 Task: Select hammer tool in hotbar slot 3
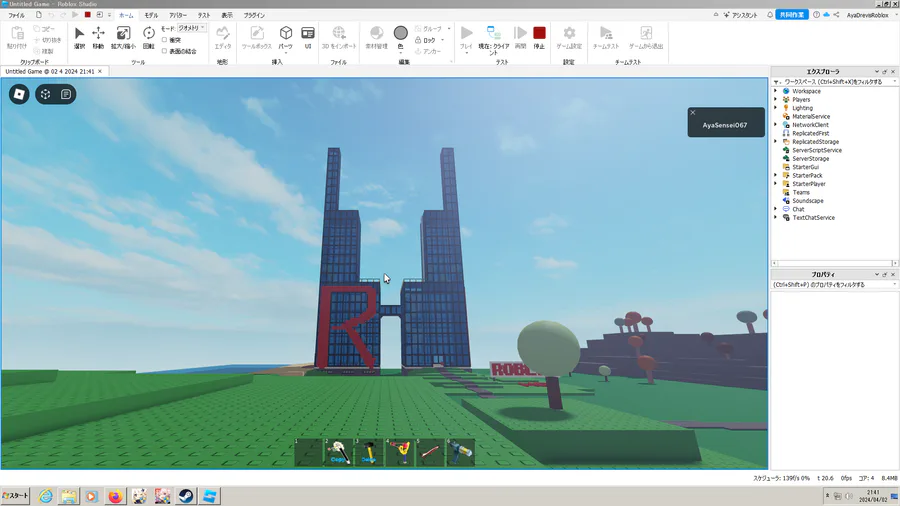point(369,452)
